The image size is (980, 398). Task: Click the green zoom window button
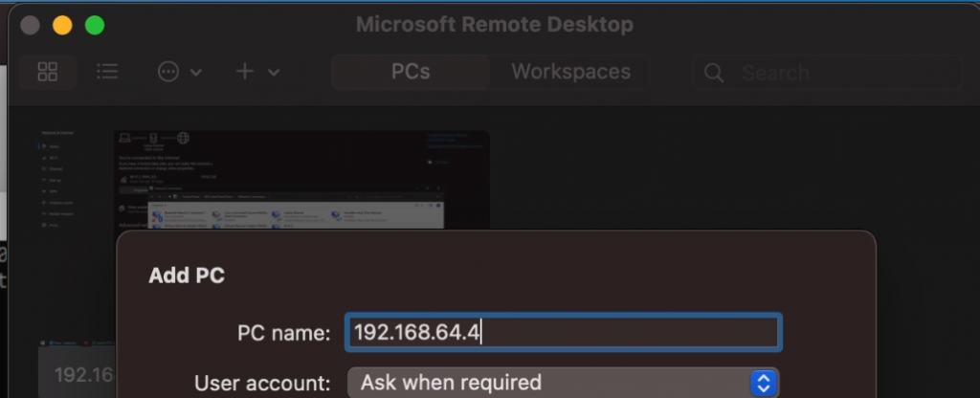pyautogui.click(x=95, y=26)
